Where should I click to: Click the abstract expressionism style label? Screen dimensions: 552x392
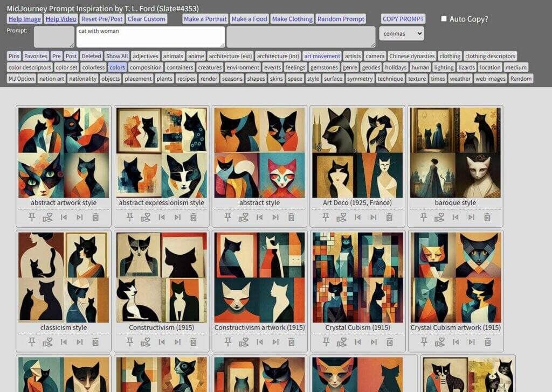pos(162,203)
